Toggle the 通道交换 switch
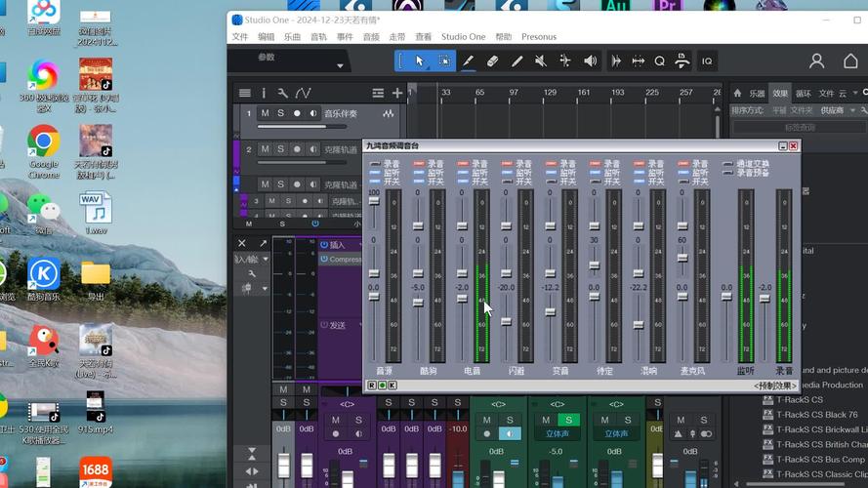868x488 pixels. pyautogui.click(x=727, y=164)
